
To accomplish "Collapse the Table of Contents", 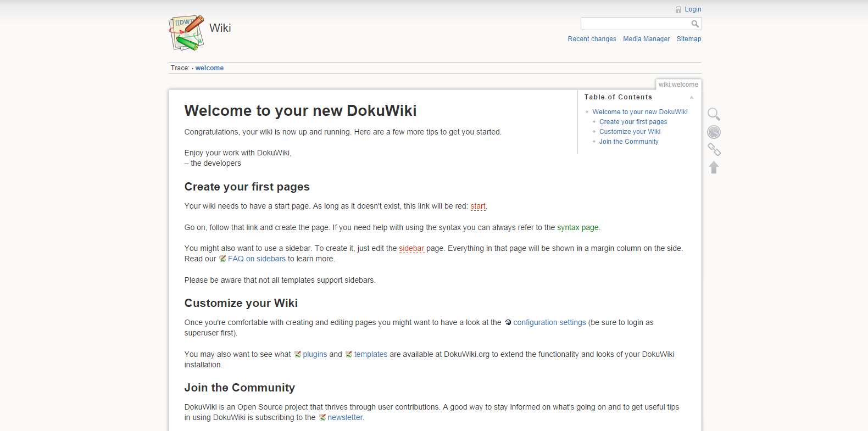I will (x=692, y=97).
